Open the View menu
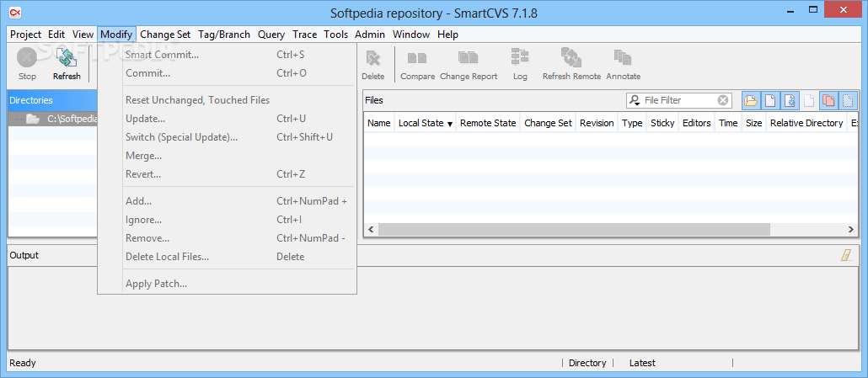868x378 pixels. click(83, 35)
